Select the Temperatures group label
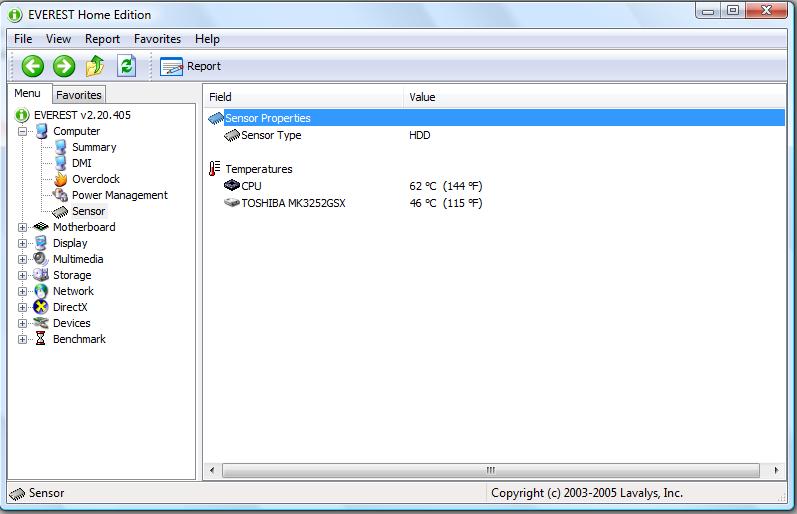The height and width of the screenshot is (514, 797). pos(259,169)
